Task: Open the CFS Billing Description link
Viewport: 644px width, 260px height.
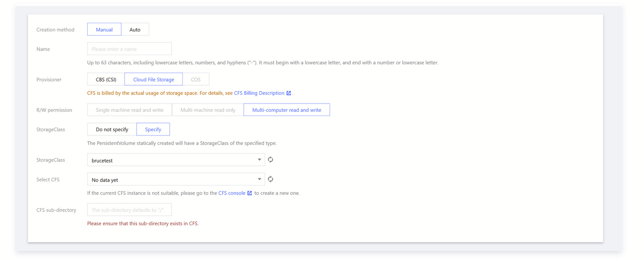Action: click(x=259, y=93)
